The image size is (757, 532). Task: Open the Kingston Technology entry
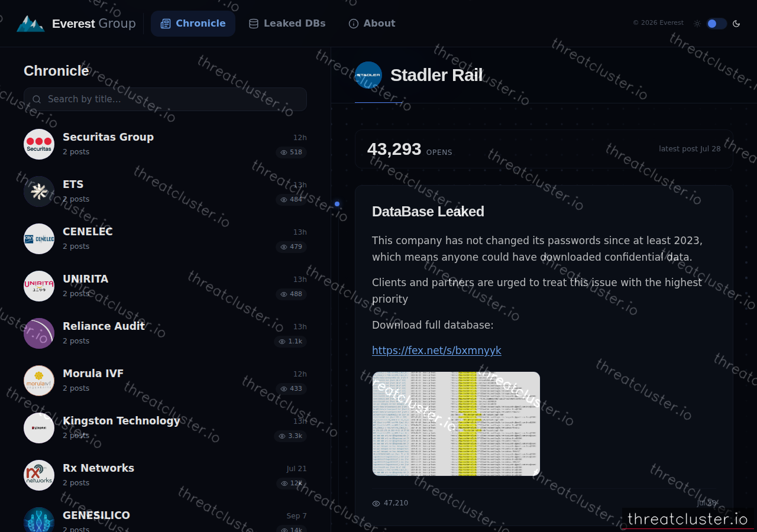pos(165,428)
